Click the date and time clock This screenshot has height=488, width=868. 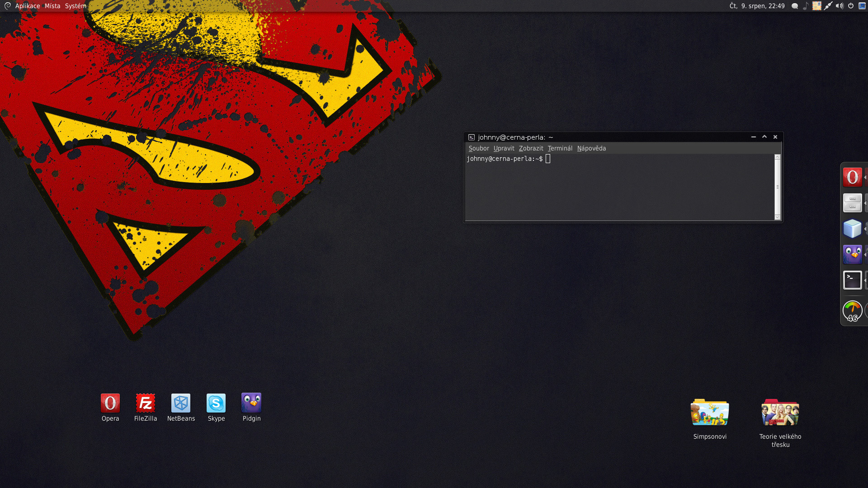757,6
